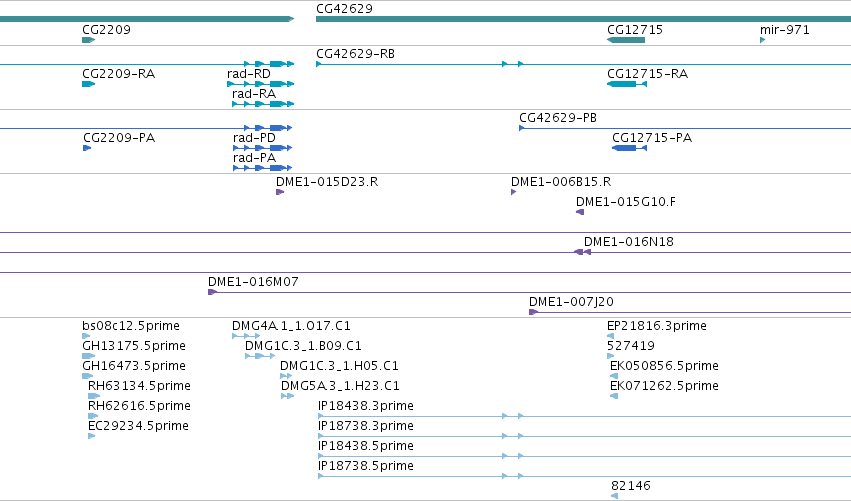Click the DME1-015D23.R clone label
This screenshot has width=851, height=501.
(327, 182)
